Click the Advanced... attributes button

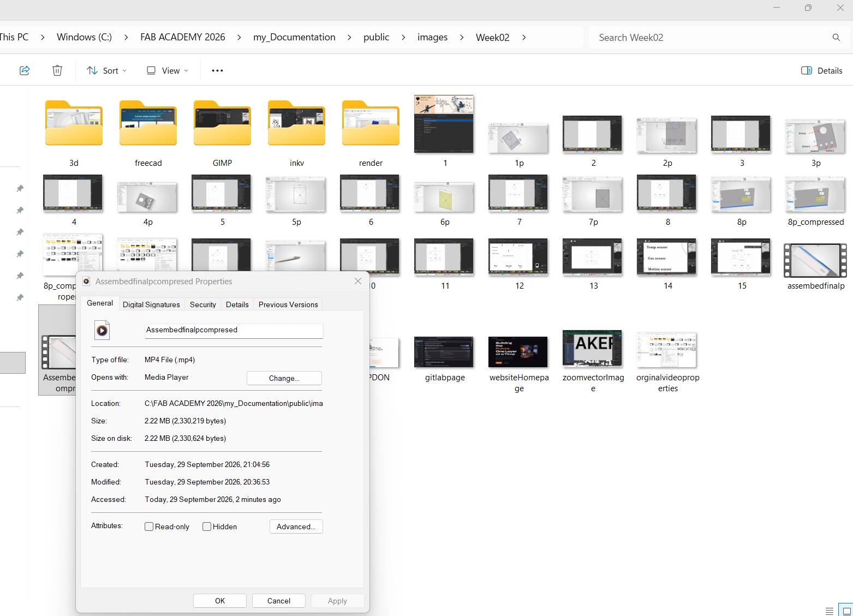(x=296, y=527)
